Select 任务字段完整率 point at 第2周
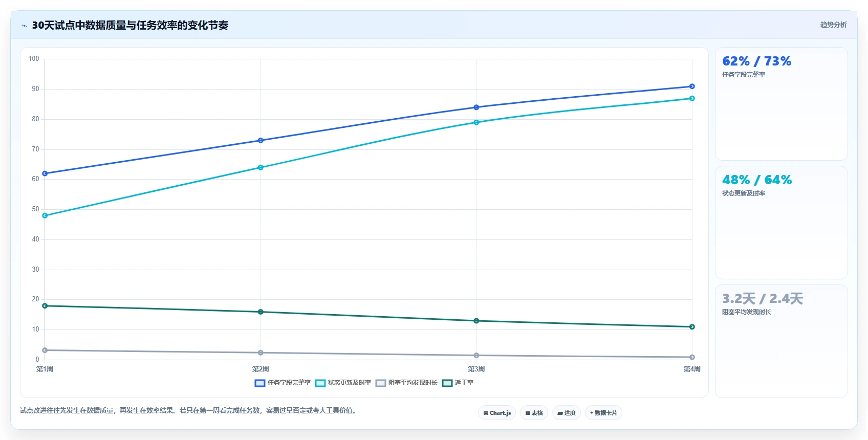 tap(261, 140)
